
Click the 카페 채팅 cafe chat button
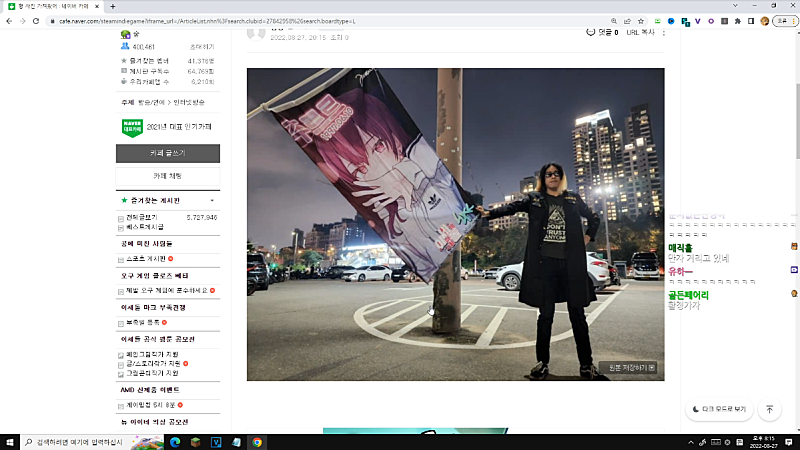coord(168,176)
